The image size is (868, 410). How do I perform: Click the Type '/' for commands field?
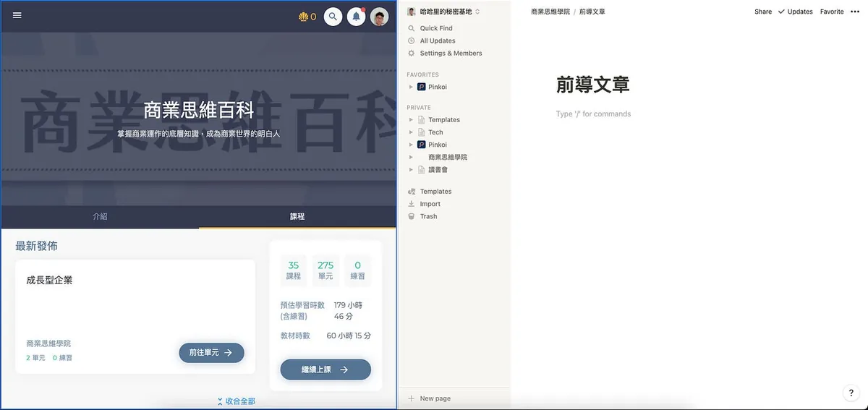click(593, 114)
